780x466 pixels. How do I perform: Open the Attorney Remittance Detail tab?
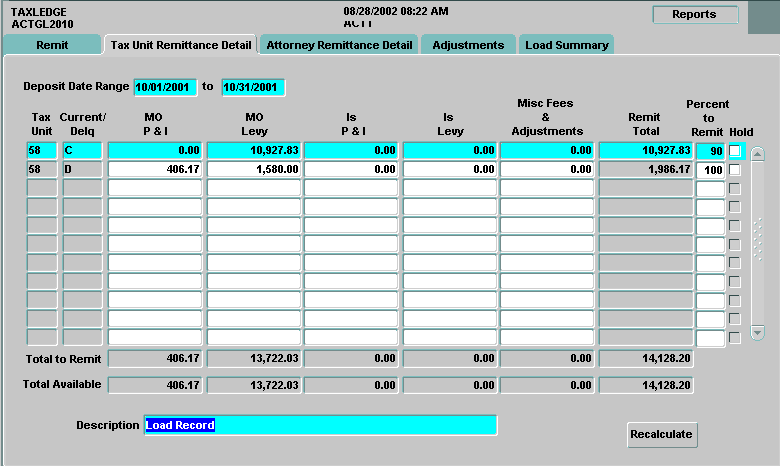[x=339, y=45]
